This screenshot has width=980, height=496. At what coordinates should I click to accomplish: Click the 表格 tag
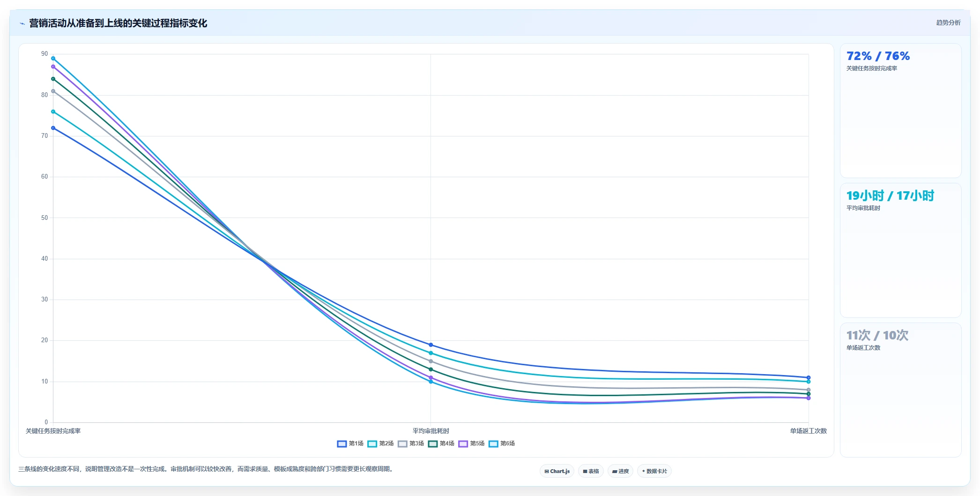(591, 471)
